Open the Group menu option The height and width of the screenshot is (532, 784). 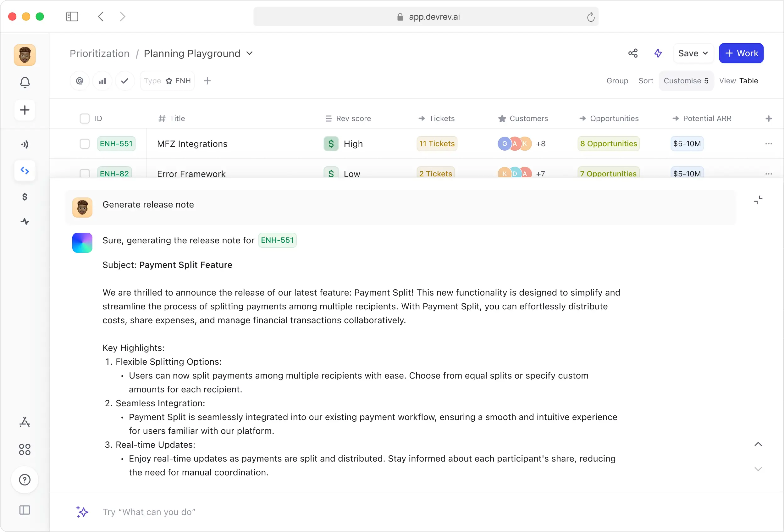617,81
